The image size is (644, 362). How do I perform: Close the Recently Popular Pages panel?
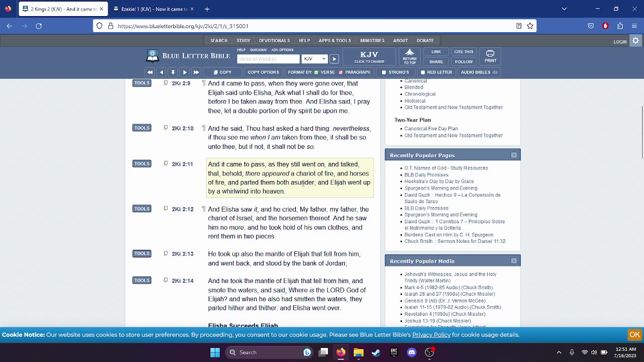(514, 155)
